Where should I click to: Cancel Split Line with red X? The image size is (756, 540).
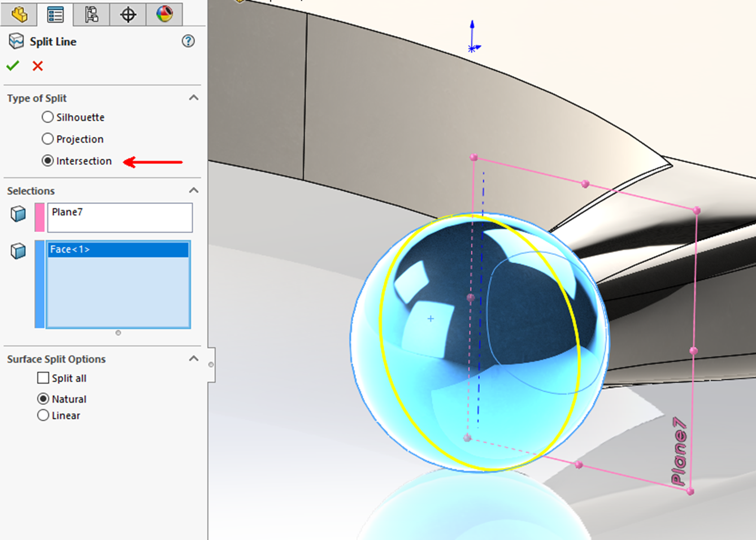37,66
